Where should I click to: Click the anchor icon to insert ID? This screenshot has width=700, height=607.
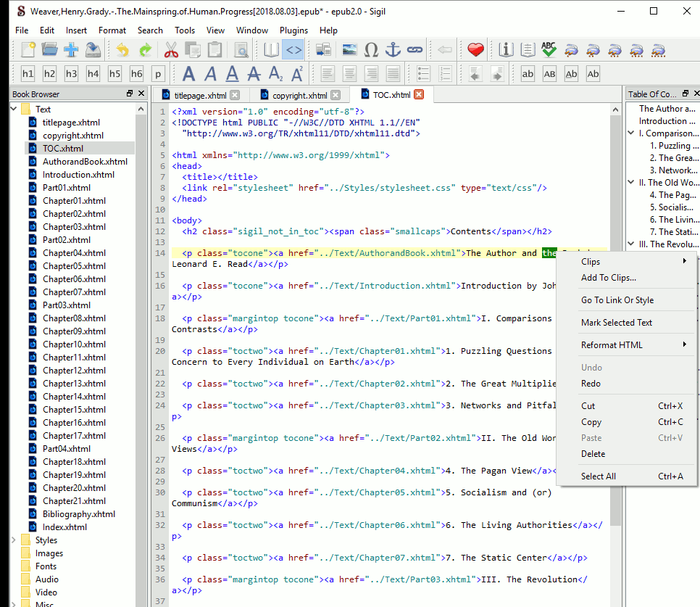392,50
